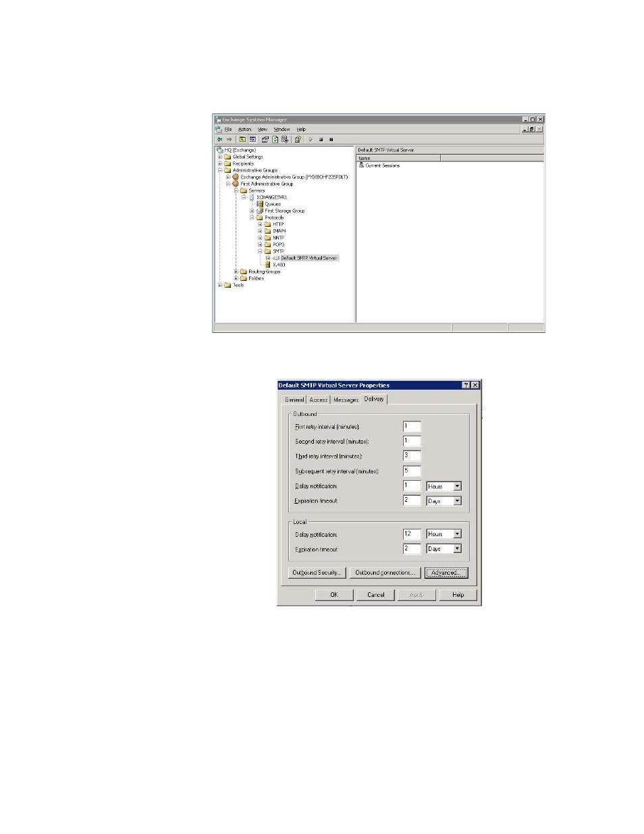
Task: Click the Stop toolbar icon
Action: [321, 140]
